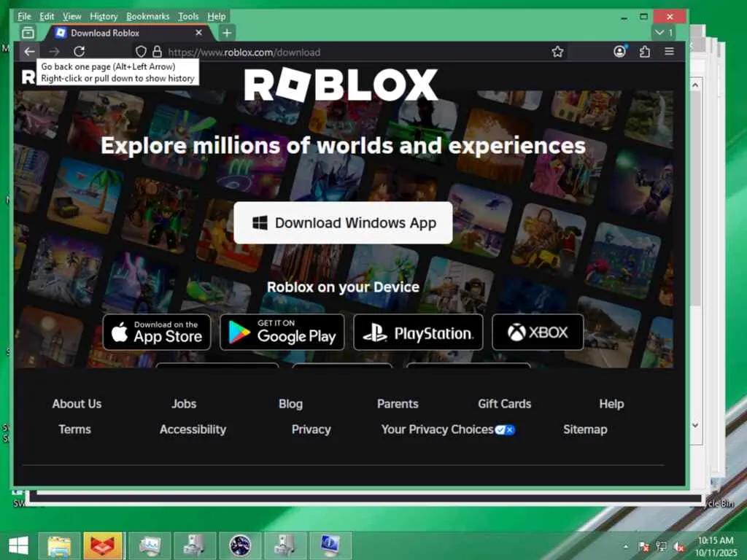The image size is (747, 560).
Task: Expand the list all tabs dropdown
Action: (x=664, y=32)
